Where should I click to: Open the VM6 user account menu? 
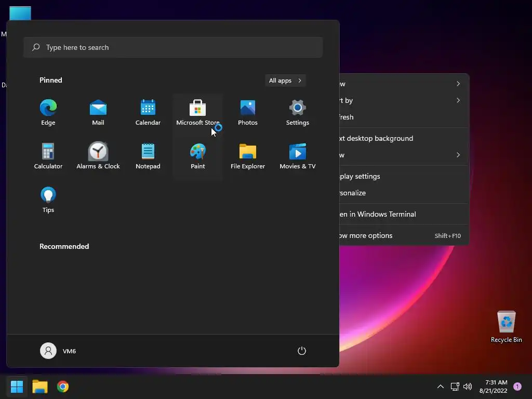pos(58,351)
